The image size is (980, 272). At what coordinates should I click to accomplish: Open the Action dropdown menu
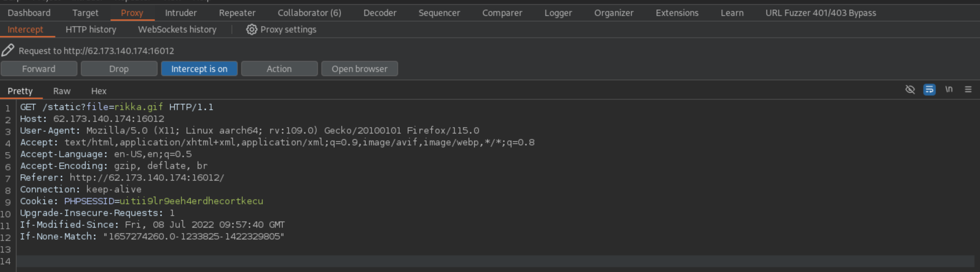(279, 69)
